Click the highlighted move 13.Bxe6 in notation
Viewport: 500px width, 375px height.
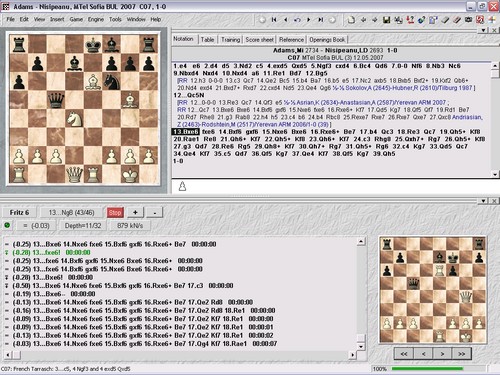tap(186, 132)
